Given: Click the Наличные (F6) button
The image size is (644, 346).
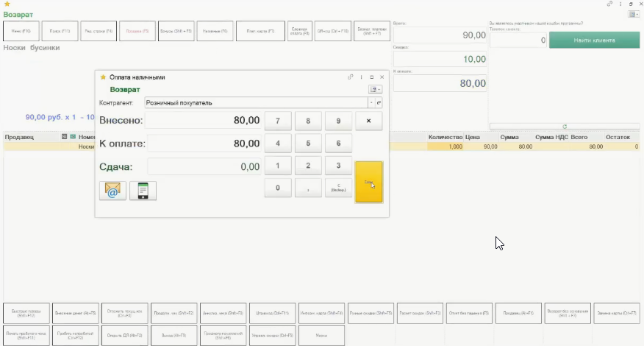Looking at the screenshot, I should tap(215, 31).
